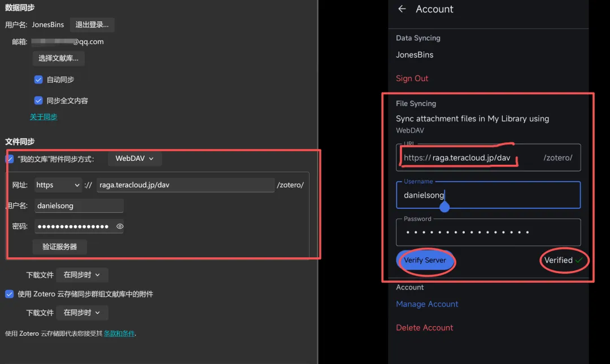Open the group library 在同步时 dropdown

point(82,313)
